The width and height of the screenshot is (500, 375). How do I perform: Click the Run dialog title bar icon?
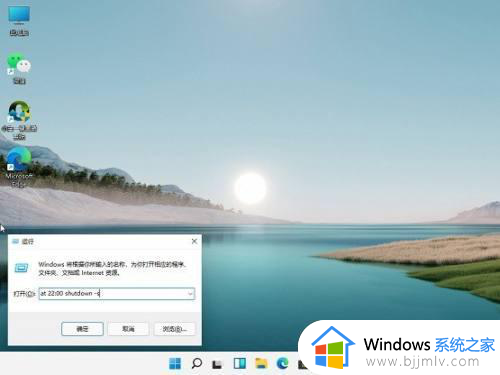coord(15,241)
